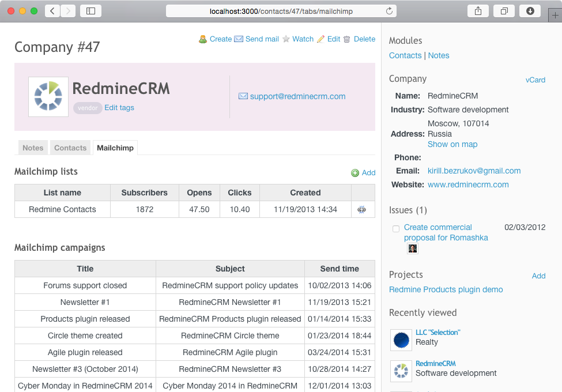Click the unlink icon for Redmine Contacts list
The width and height of the screenshot is (562, 392).
pos(362,210)
